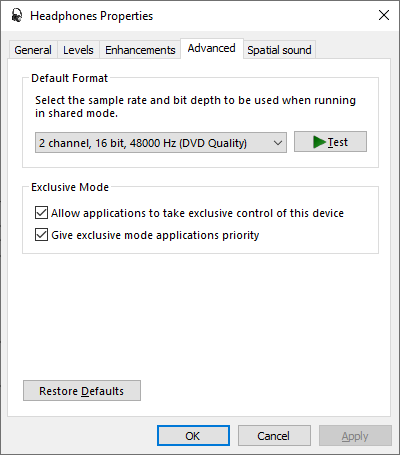This screenshot has width=400, height=455.
Task: Close the Headphones Properties dialog
Action: (384, 15)
